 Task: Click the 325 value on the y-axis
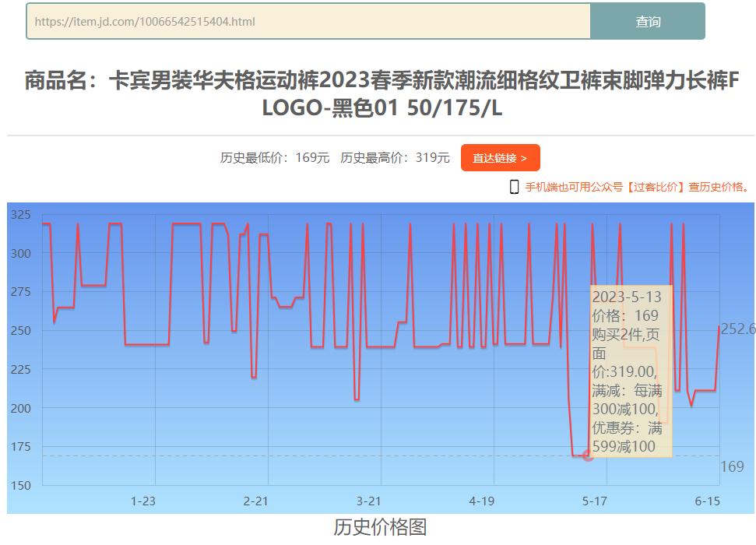pos(21,215)
